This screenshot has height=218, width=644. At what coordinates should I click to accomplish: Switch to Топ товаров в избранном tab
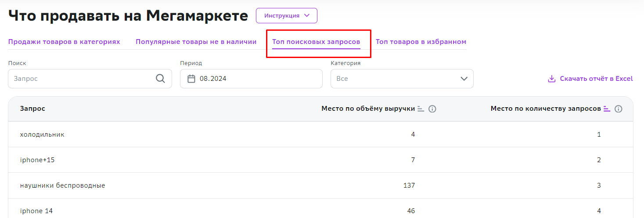(x=421, y=42)
